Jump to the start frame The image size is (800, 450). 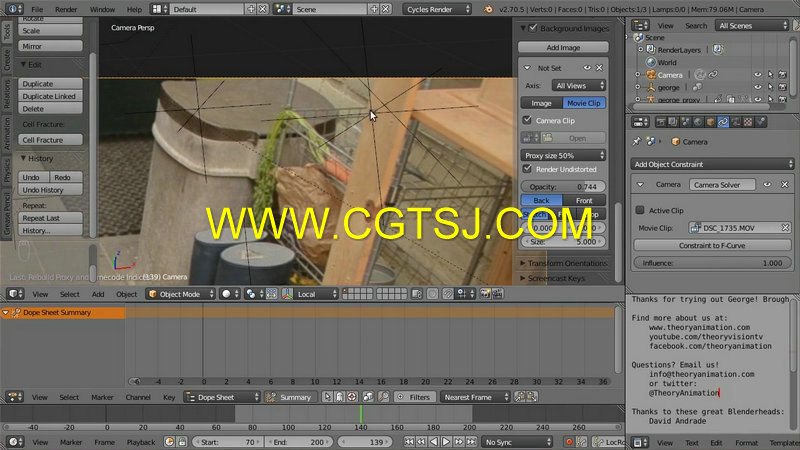[x=409, y=442]
